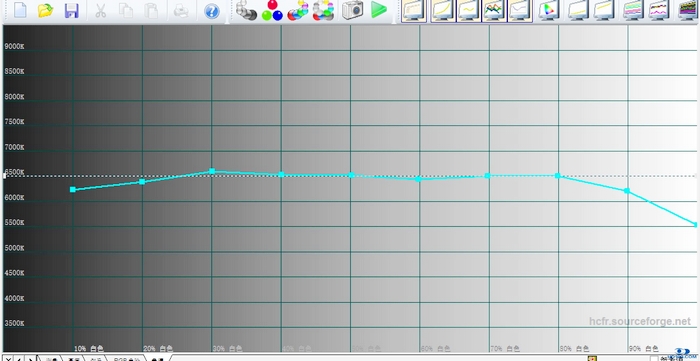700x361 pixels.
Task: Toggle the checkbox in bottom status bar
Action: point(654,358)
